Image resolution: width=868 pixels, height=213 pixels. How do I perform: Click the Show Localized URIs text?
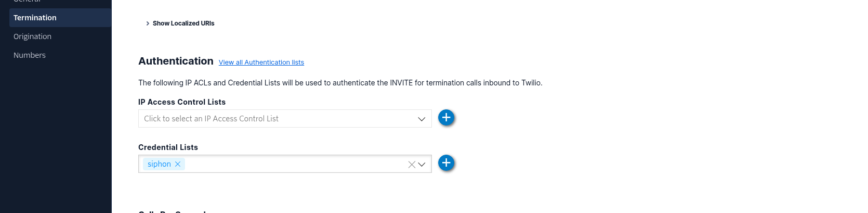[x=183, y=23]
